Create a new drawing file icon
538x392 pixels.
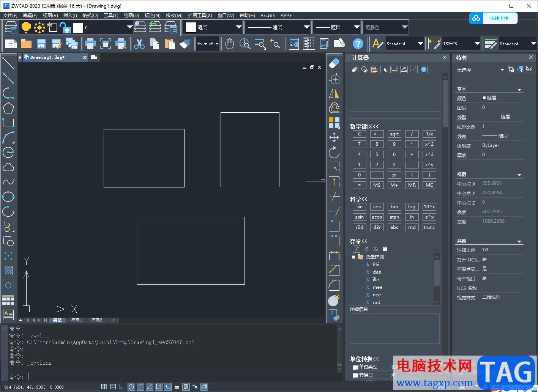(11, 44)
